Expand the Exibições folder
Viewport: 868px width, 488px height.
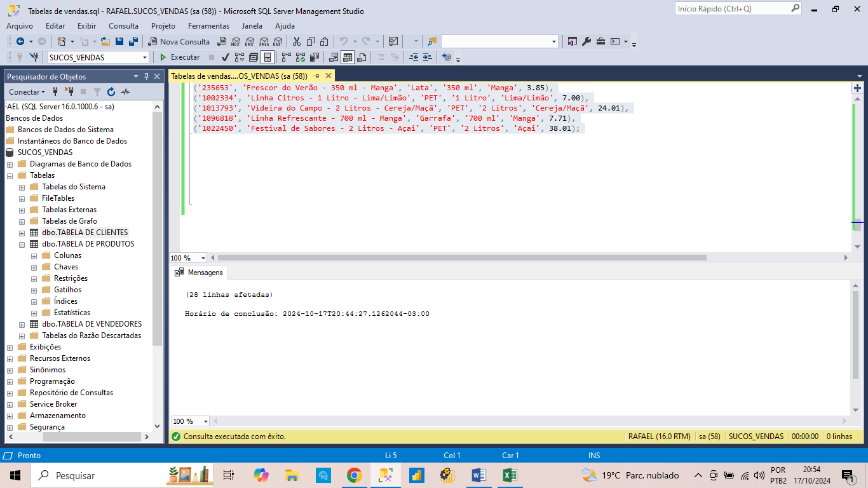point(10,347)
